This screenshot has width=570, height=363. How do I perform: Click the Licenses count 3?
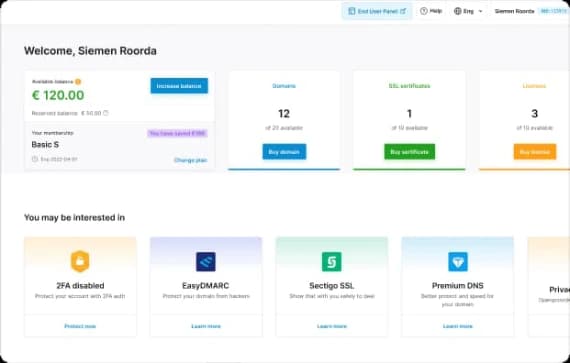pyautogui.click(x=534, y=114)
